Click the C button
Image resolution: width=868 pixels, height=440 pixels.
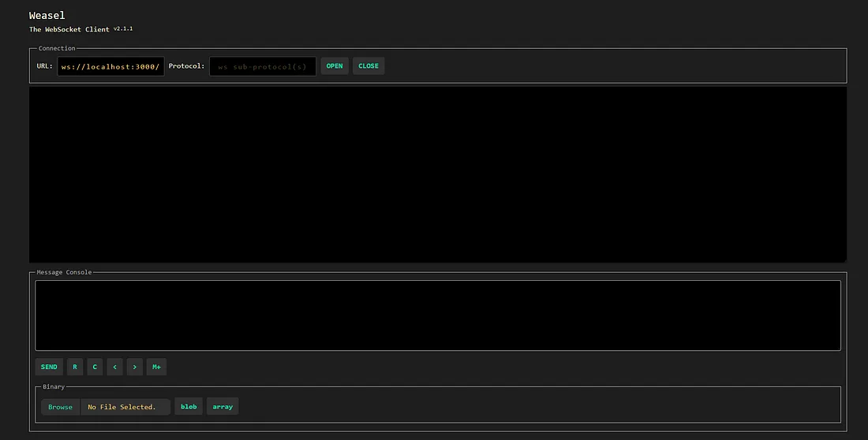95,367
